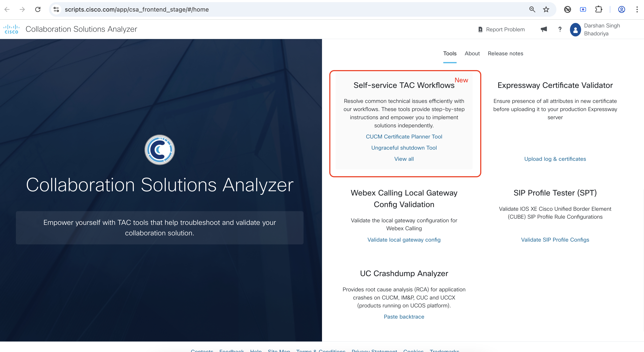This screenshot has width=644, height=352.
Task: Click the Empower yourself with TAC tools tagline
Action: pyautogui.click(x=159, y=228)
